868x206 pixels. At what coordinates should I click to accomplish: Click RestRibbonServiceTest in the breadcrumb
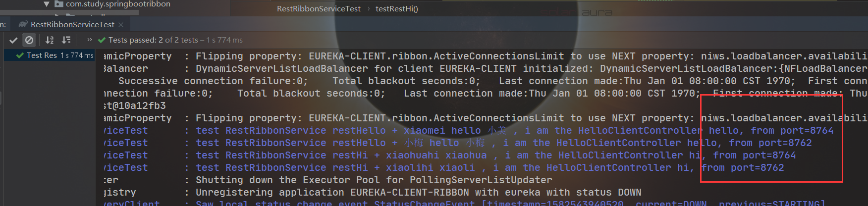[319, 9]
